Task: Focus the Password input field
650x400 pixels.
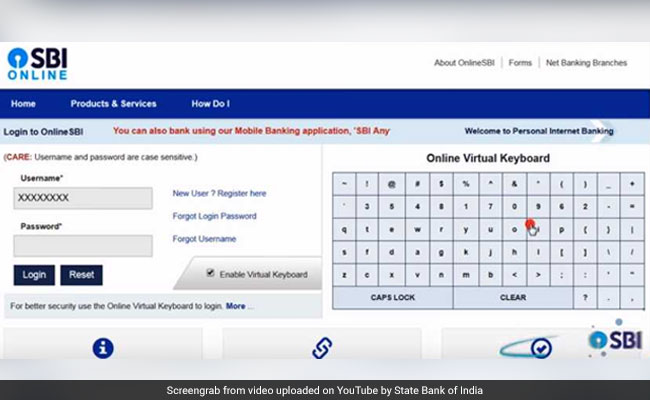Action: point(83,246)
